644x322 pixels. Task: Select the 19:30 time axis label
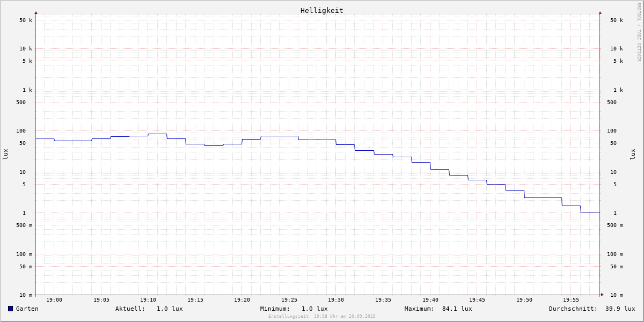(x=336, y=300)
